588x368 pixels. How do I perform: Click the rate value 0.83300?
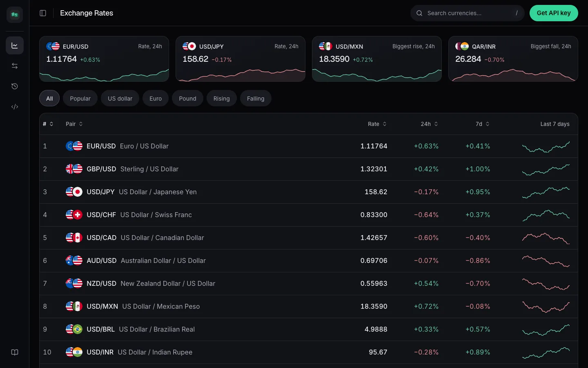click(374, 215)
